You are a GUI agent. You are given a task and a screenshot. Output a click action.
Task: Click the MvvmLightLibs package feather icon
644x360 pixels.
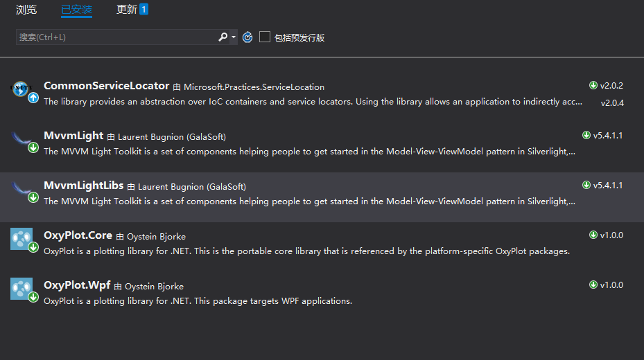[21, 189]
